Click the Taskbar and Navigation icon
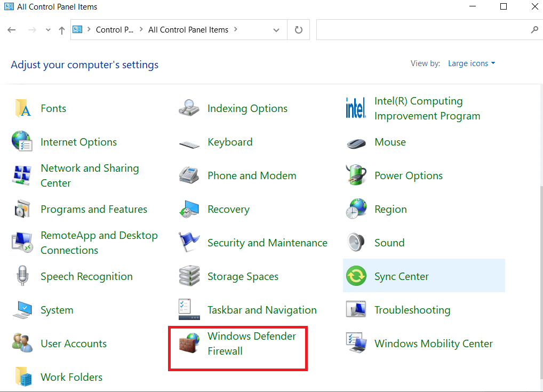 point(189,309)
